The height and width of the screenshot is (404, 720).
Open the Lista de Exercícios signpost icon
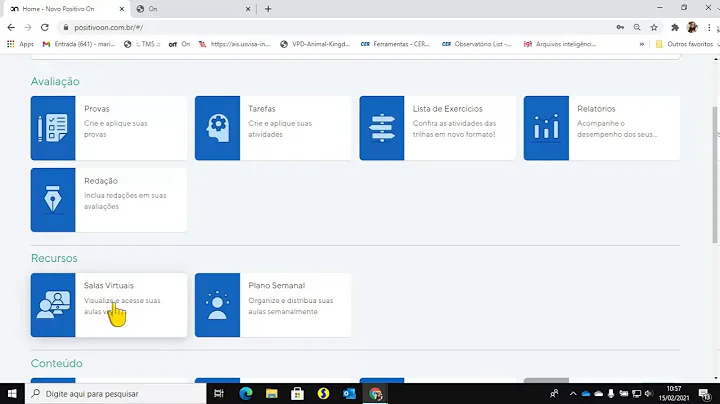pos(382,128)
